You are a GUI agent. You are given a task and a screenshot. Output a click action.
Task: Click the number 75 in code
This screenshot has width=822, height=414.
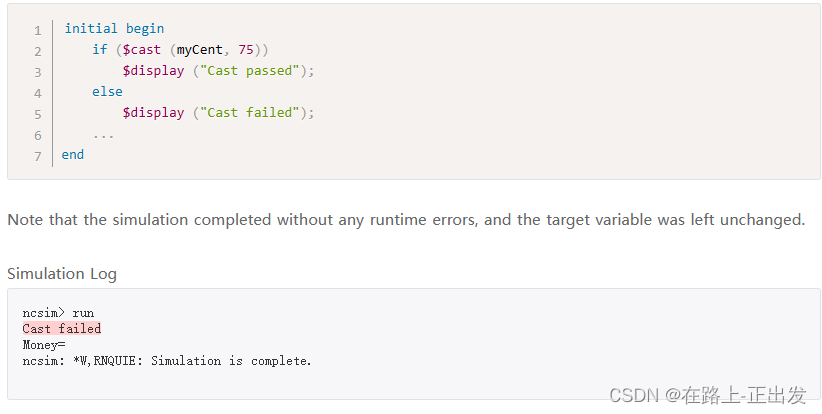pyautogui.click(x=246, y=50)
